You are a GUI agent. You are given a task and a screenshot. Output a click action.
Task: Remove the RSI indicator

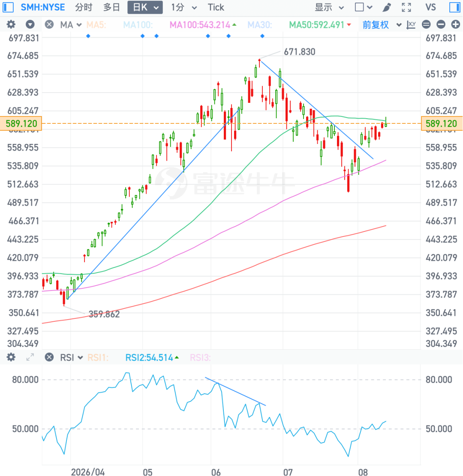[49, 357]
